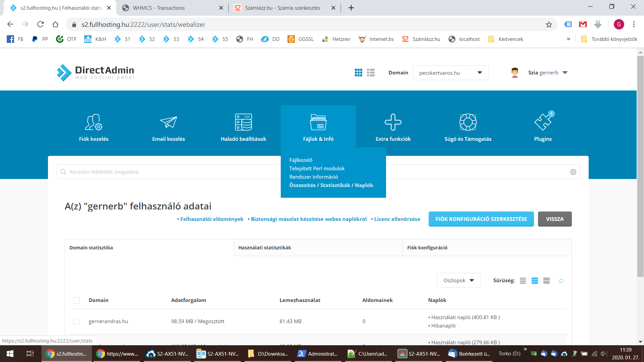This screenshot has width=644, height=362.
Task: Switch to icon grid layout view
Action: point(359,73)
